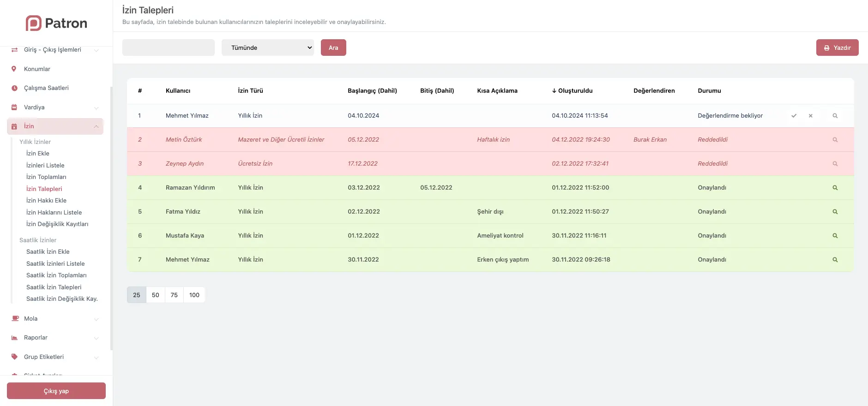Open İzinleri Listele in sidebar
Image resolution: width=868 pixels, height=406 pixels.
45,165
